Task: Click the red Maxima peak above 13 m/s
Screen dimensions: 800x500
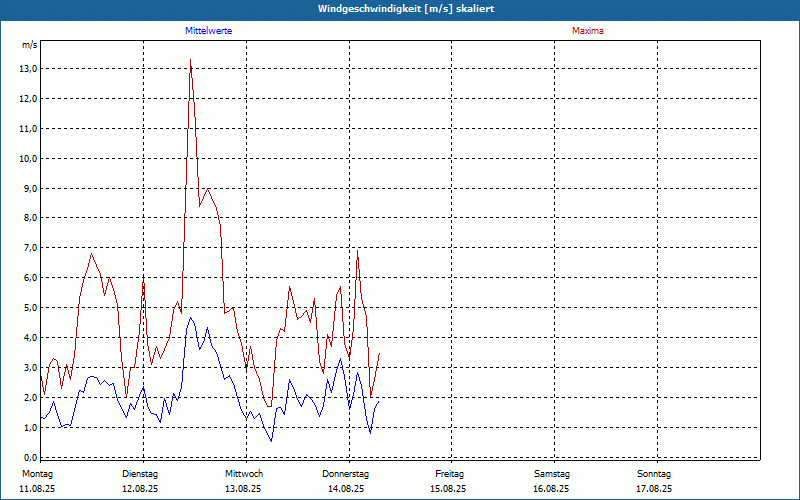Action: coord(190,60)
